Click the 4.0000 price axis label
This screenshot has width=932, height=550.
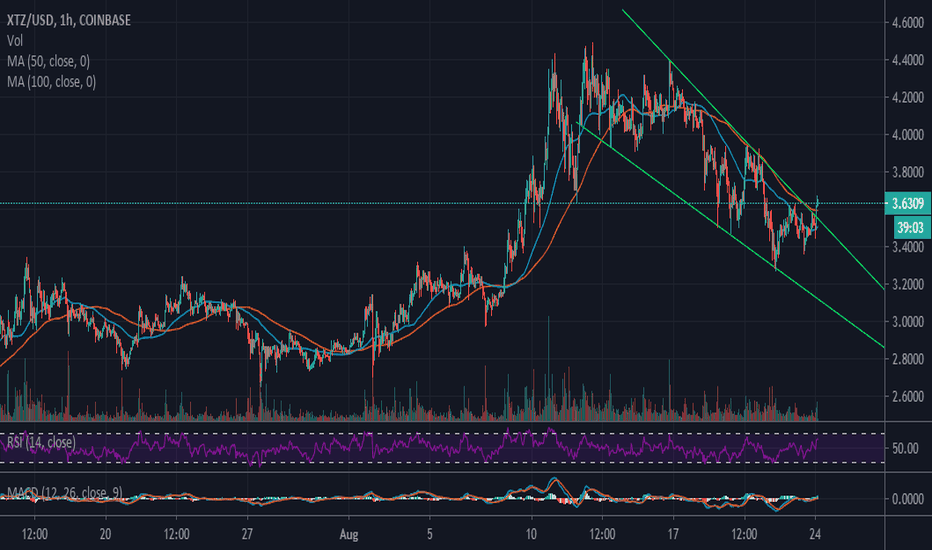(908, 135)
